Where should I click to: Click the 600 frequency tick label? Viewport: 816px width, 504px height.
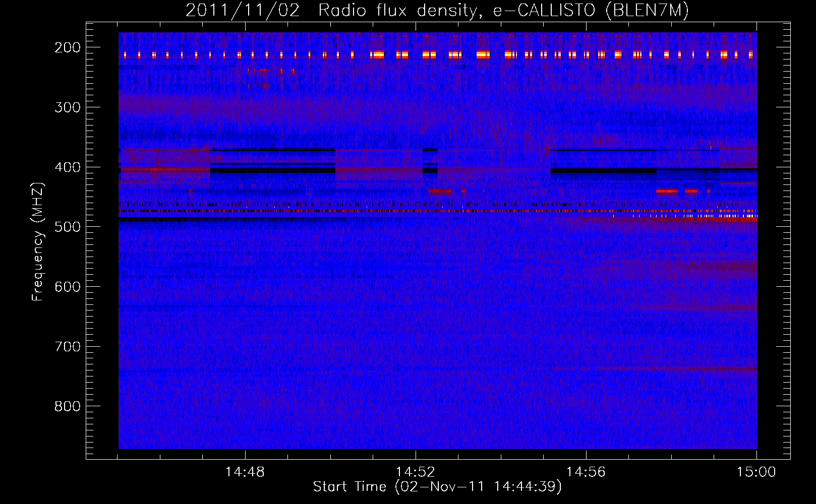pos(68,287)
